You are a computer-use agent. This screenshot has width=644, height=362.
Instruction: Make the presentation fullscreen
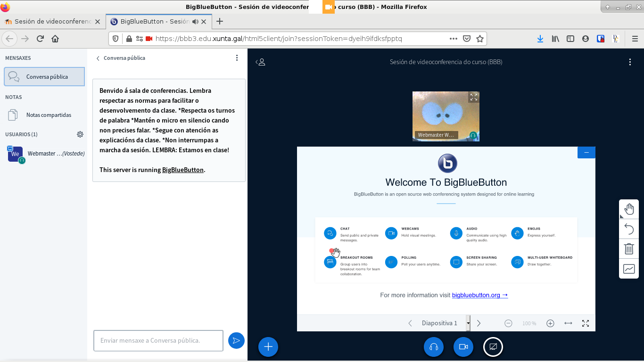point(586,323)
